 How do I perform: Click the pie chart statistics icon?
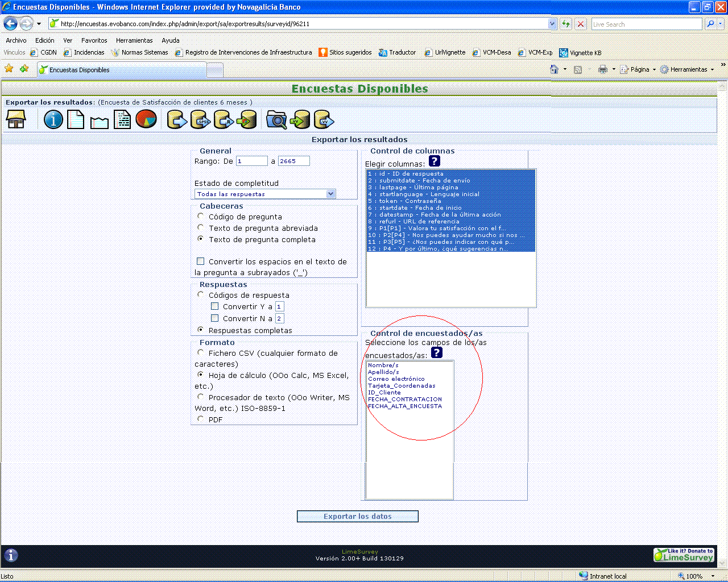(146, 119)
